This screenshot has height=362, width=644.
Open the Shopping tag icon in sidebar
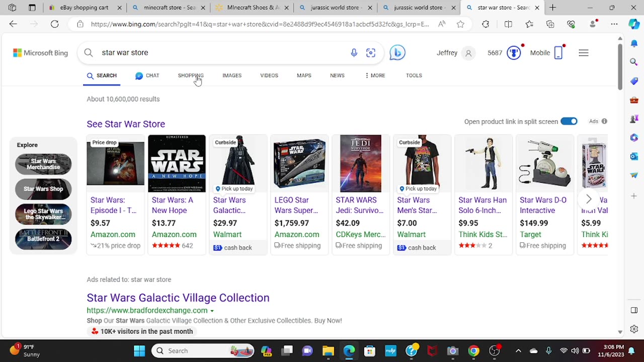click(634, 80)
